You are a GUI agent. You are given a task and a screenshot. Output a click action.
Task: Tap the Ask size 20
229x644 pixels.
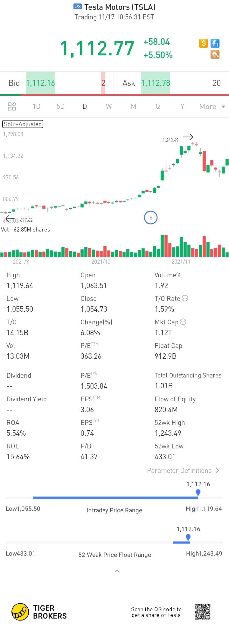217,83
